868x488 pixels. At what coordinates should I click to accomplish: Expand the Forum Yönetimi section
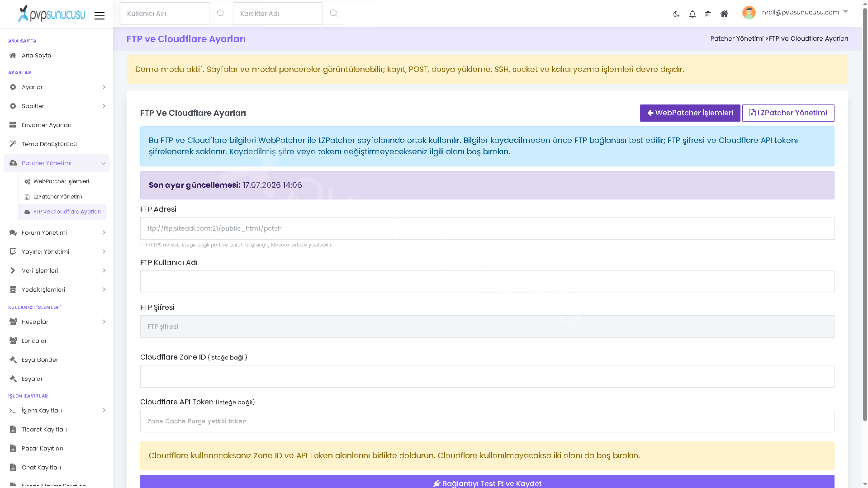pyautogui.click(x=57, y=232)
